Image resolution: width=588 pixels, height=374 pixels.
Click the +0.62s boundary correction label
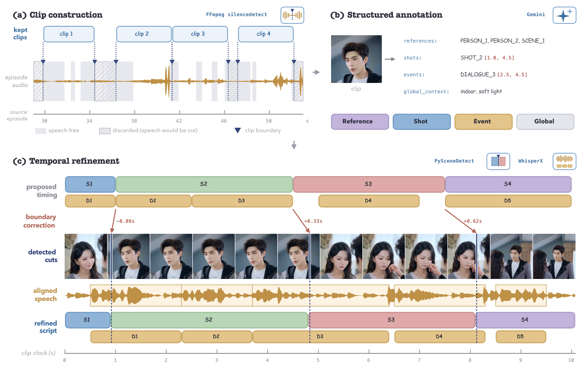tap(473, 221)
